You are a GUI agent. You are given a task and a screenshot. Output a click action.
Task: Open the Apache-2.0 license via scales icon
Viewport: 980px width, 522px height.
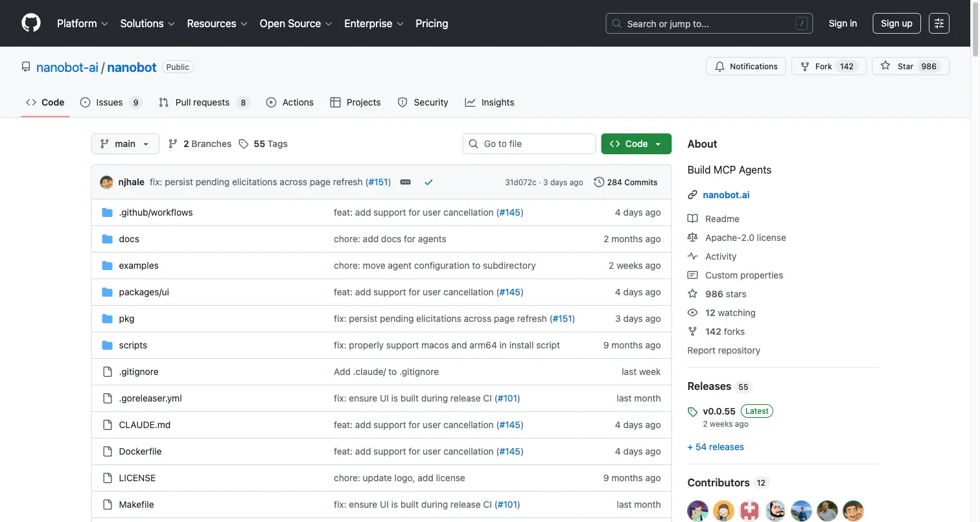(x=693, y=237)
